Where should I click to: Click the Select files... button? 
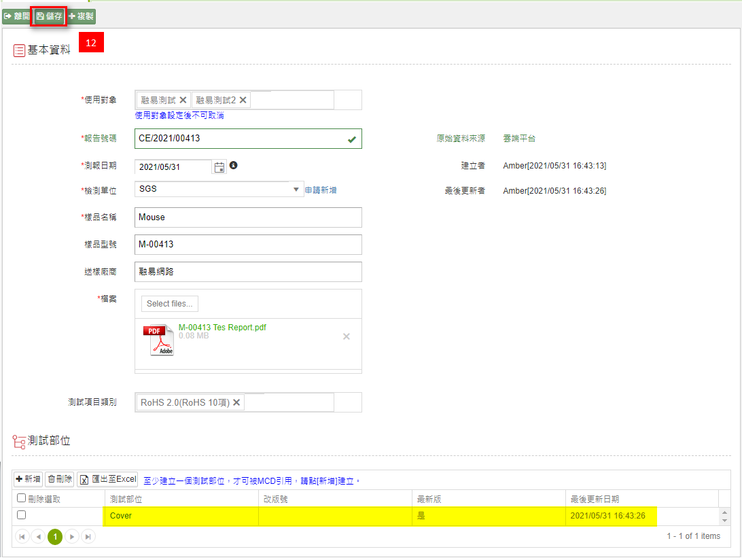(170, 304)
